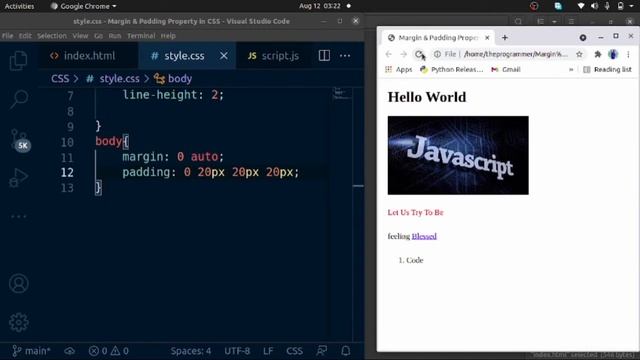Open the File menu in VS Code
The image size is (640, 360).
(x=7, y=36)
